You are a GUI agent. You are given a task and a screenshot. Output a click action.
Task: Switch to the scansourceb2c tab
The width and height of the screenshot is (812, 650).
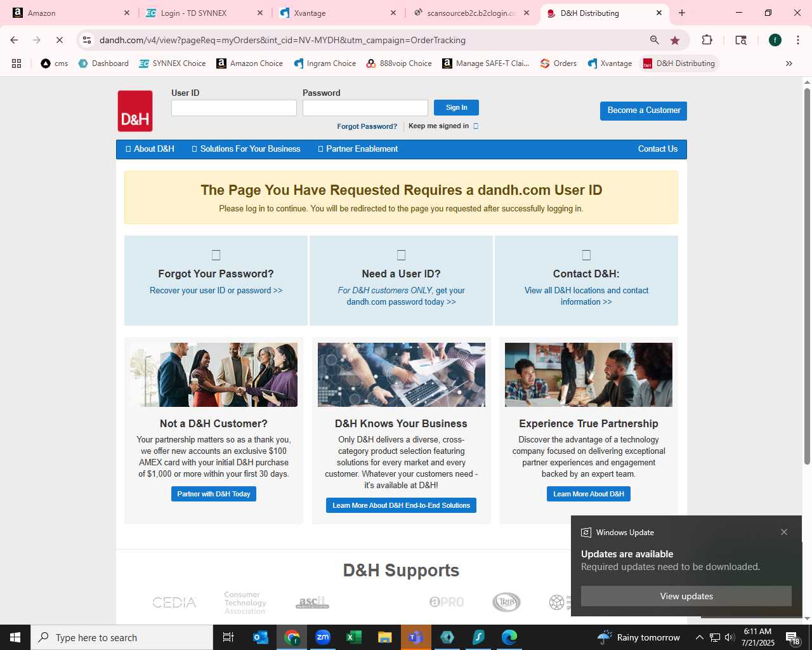coord(471,13)
